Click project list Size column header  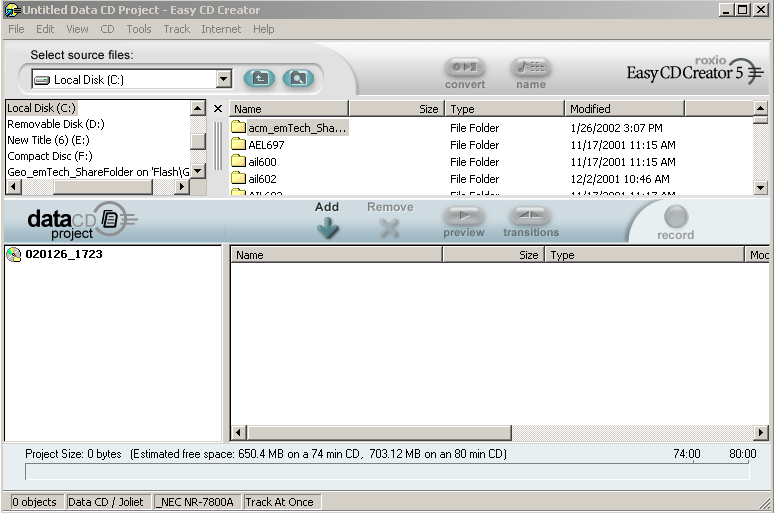tap(494, 255)
